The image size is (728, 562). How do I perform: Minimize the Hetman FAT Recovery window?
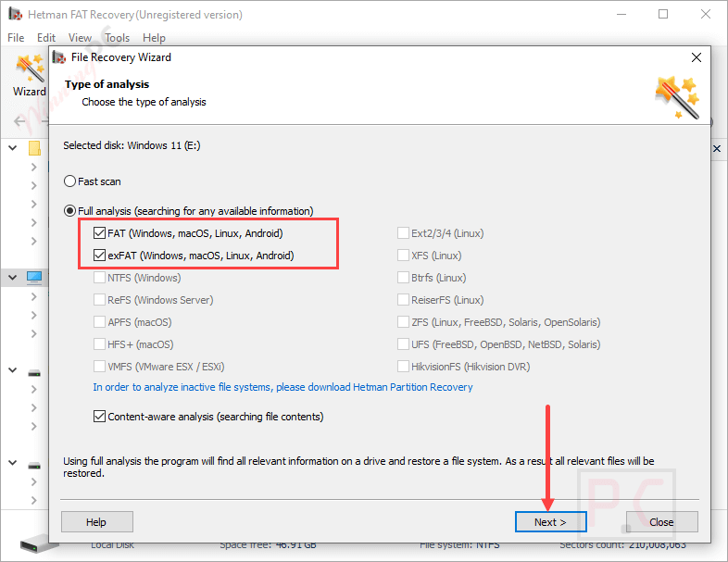[621, 15]
